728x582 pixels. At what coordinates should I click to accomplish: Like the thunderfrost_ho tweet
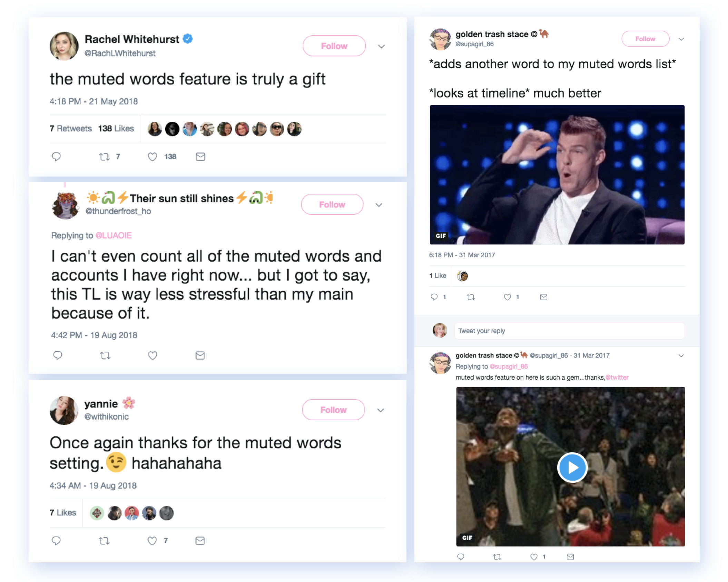[153, 355]
